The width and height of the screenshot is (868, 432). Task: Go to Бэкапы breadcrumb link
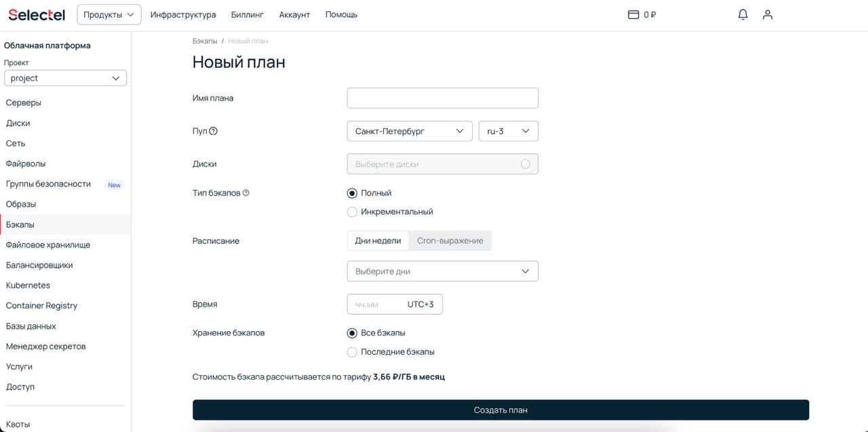[205, 41]
